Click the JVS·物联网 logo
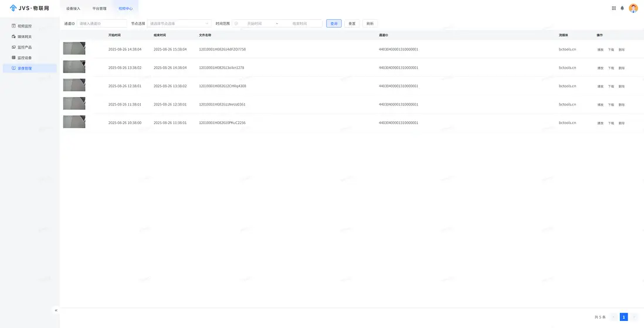The image size is (644, 328). tap(29, 8)
